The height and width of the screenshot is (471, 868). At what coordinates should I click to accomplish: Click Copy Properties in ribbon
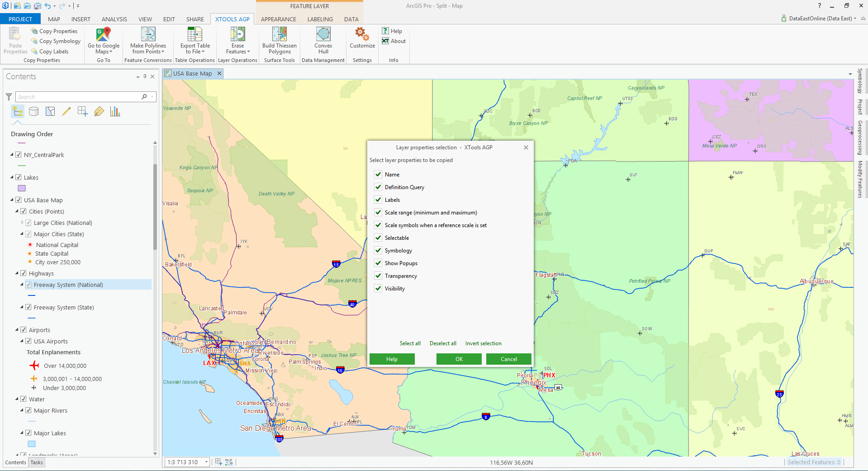tap(54, 31)
